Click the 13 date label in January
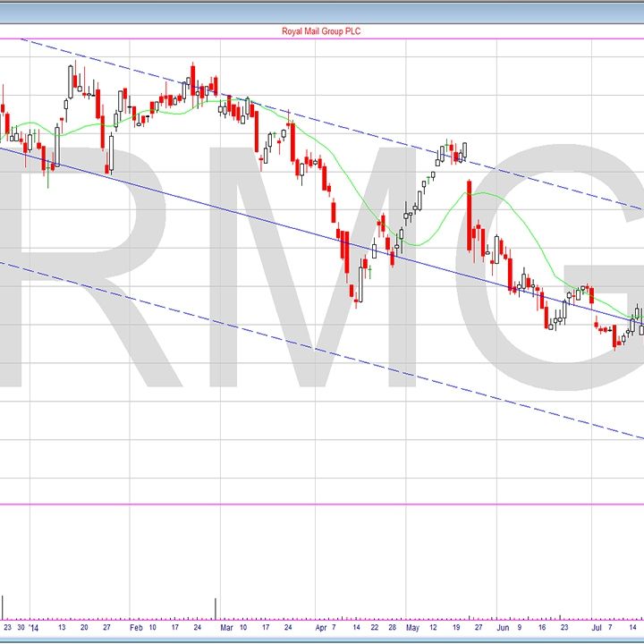 click(62, 627)
